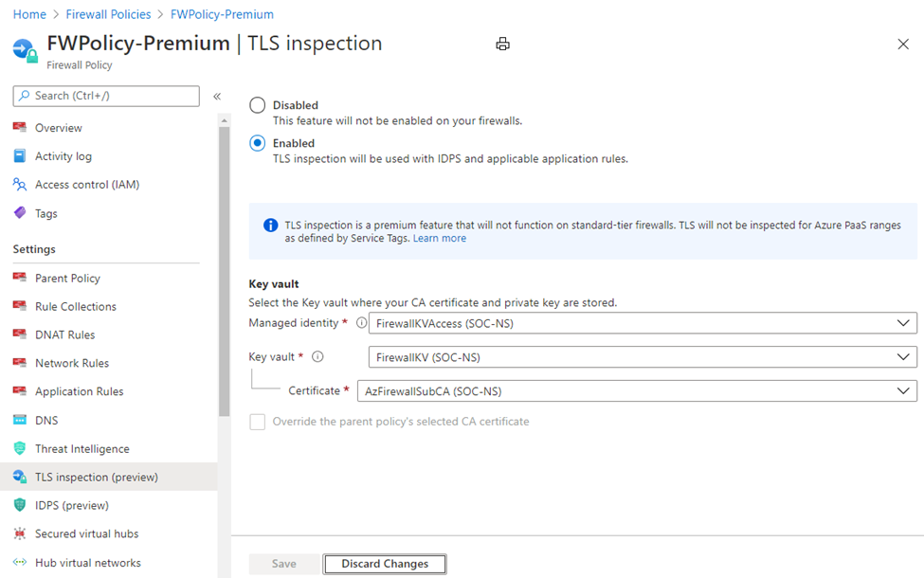The width and height of the screenshot is (924, 578).
Task: Click the purple Tags icon
Action: pos(19,213)
